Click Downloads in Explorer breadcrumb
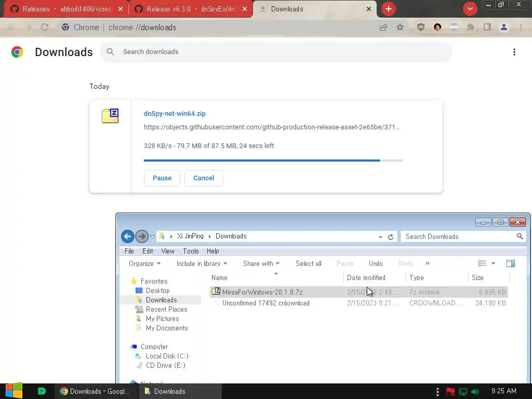Screen dimensions: 532x399 coord(231,236)
